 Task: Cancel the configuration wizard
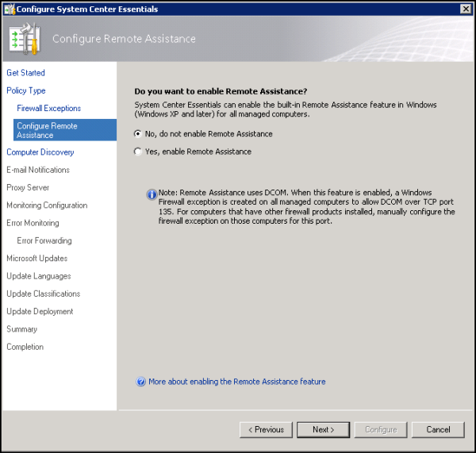pos(438,430)
